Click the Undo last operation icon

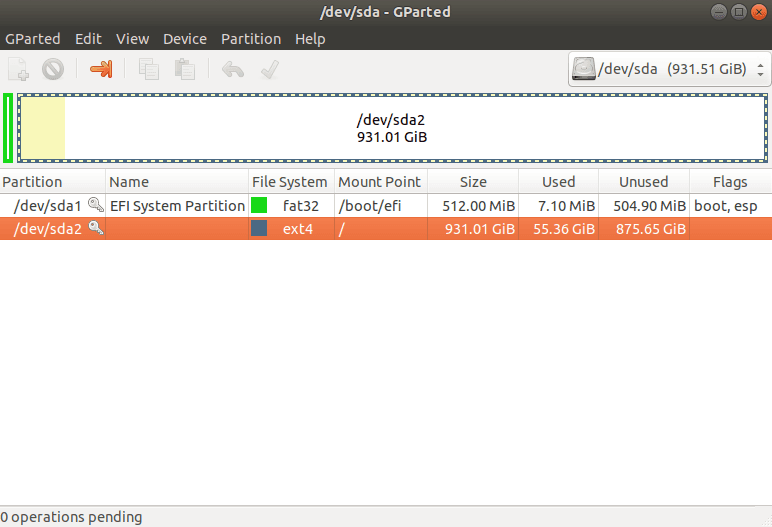click(x=232, y=69)
